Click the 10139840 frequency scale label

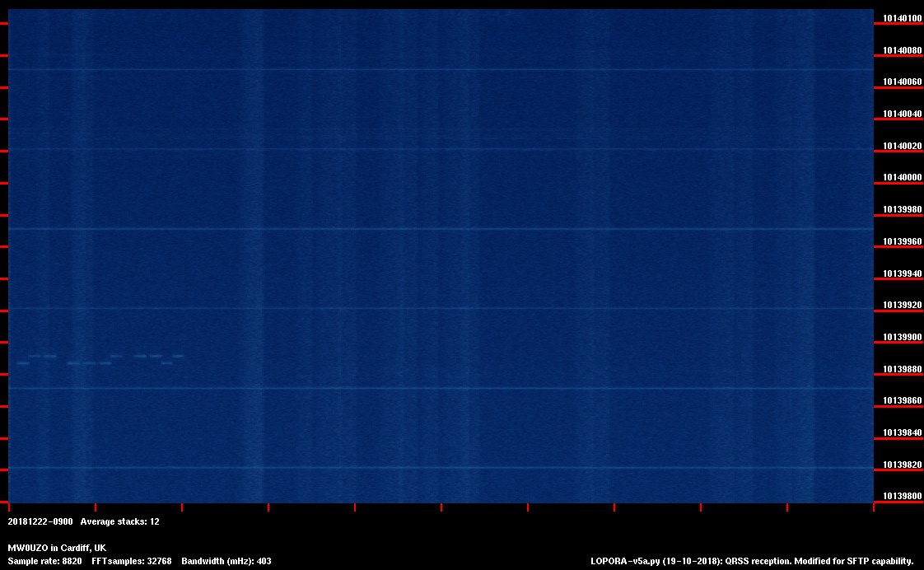pos(902,433)
